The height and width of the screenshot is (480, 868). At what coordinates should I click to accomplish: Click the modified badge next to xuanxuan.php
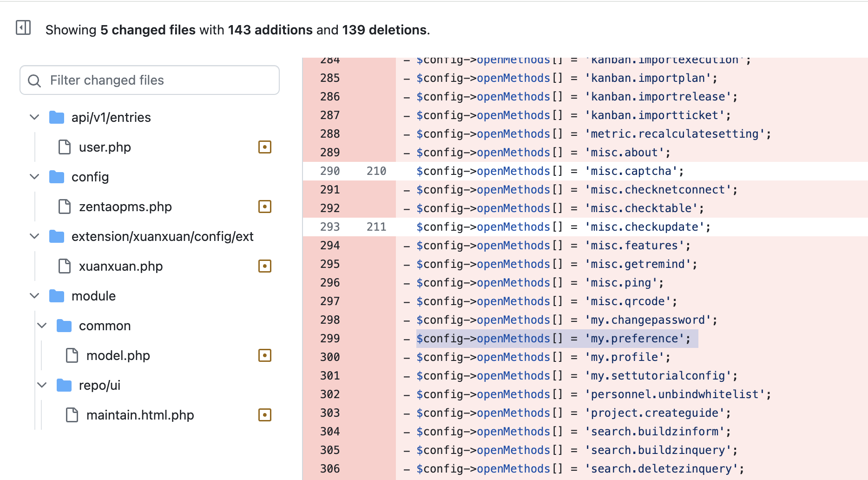click(264, 266)
